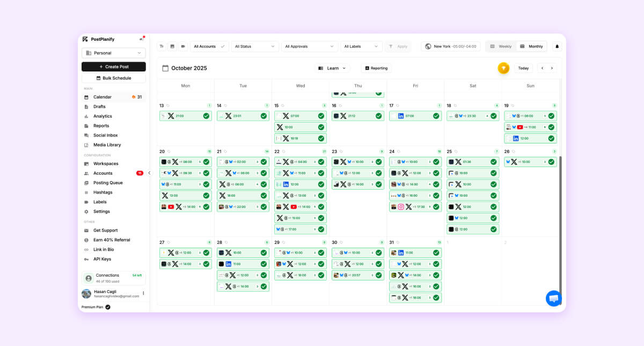Screen dimensions: 644x346
Task: Open the Personal workspace dropdown
Action: (114, 53)
